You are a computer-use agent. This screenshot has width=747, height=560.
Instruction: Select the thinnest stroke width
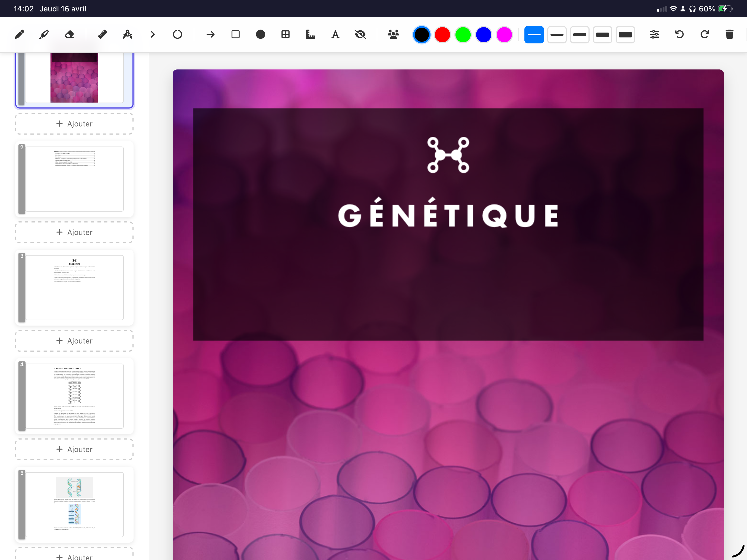coord(534,35)
